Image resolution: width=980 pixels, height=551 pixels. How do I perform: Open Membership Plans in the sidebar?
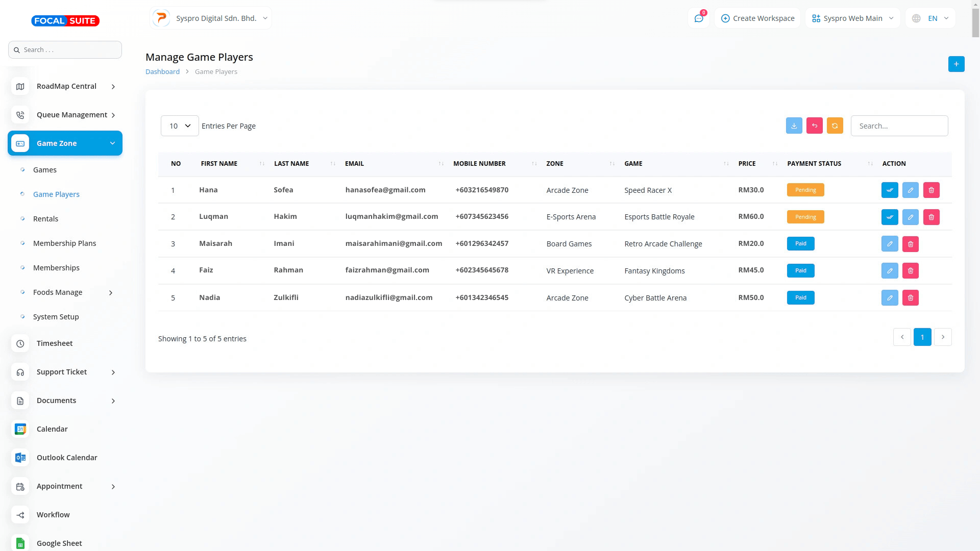(64, 243)
